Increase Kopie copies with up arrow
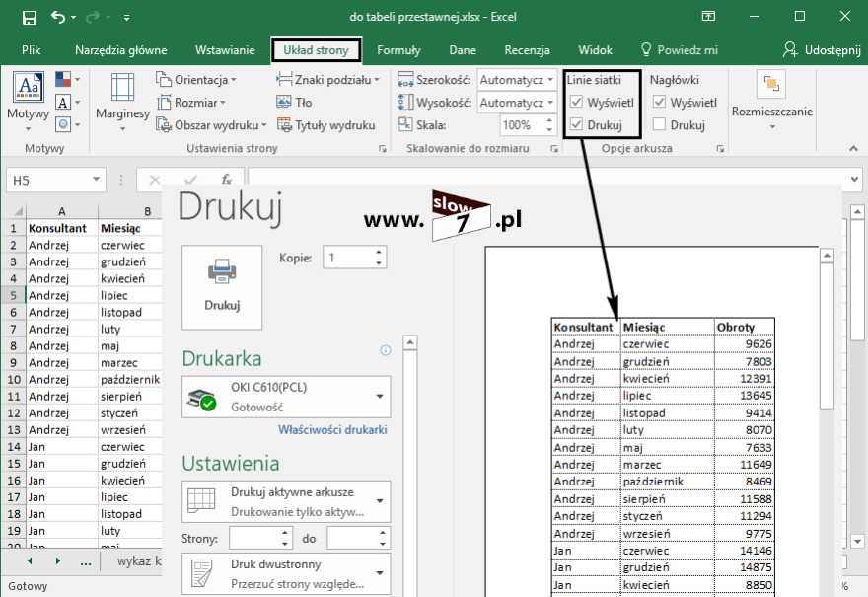 tap(379, 252)
